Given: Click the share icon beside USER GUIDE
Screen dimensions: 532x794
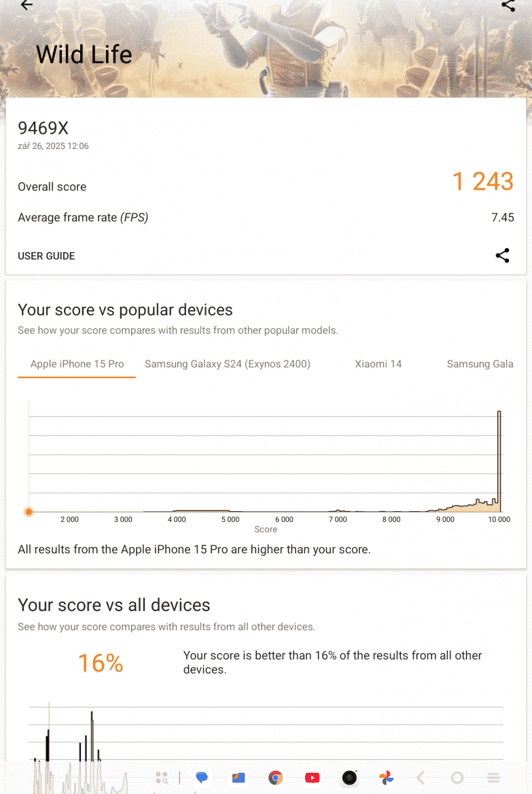Looking at the screenshot, I should tap(502, 256).
